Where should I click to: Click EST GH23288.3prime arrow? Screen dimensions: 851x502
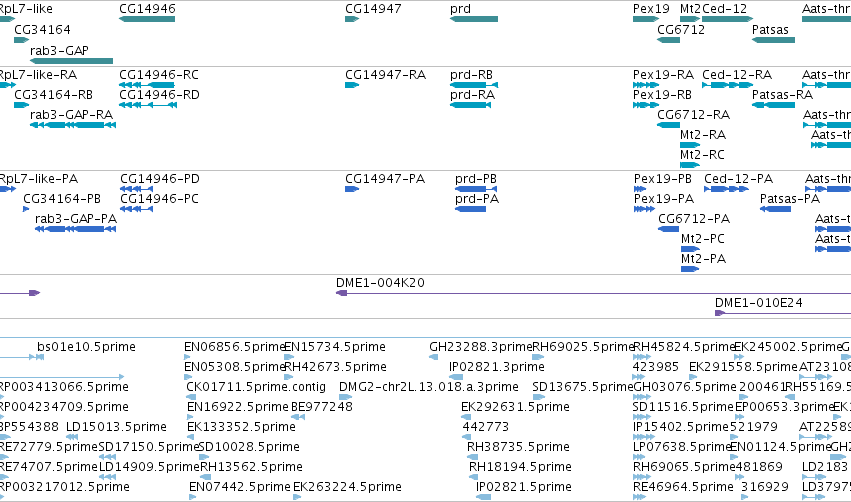(434, 357)
